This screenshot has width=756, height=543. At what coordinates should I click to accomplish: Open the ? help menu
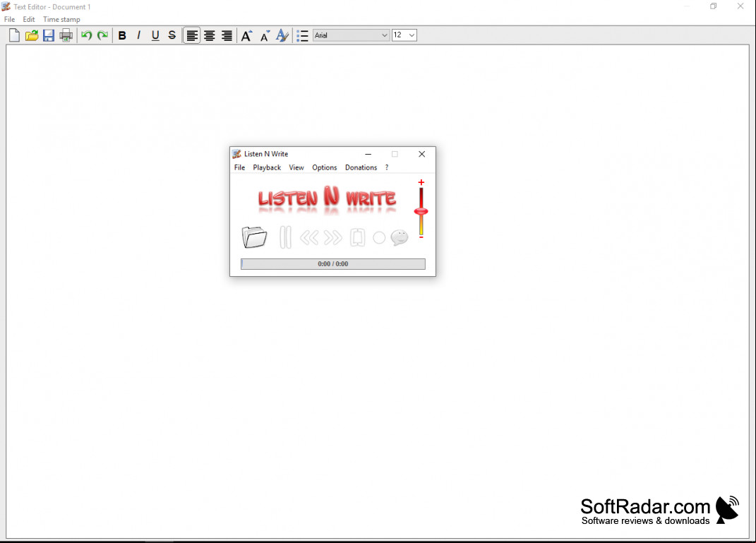387,167
